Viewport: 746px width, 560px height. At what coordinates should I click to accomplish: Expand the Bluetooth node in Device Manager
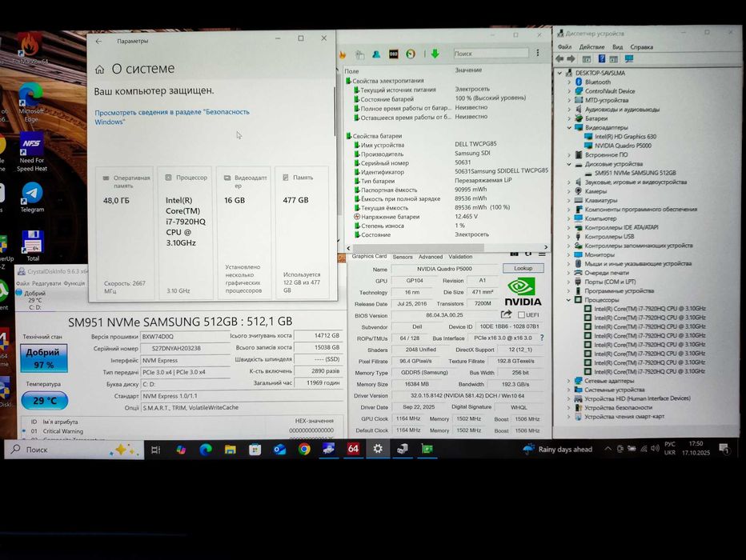569,82
